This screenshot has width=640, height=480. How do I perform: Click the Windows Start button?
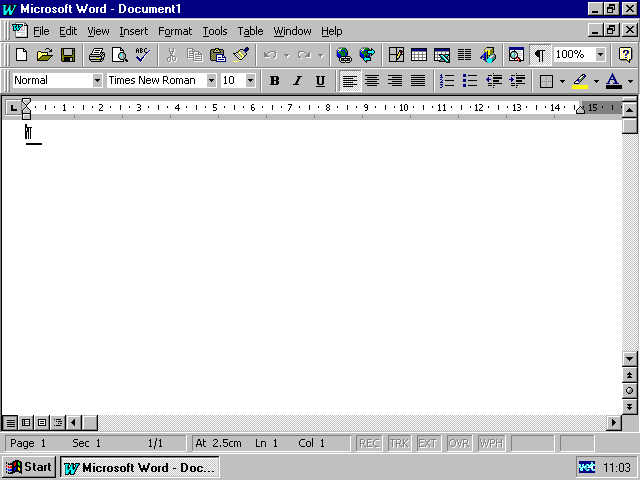click(29, 467)
